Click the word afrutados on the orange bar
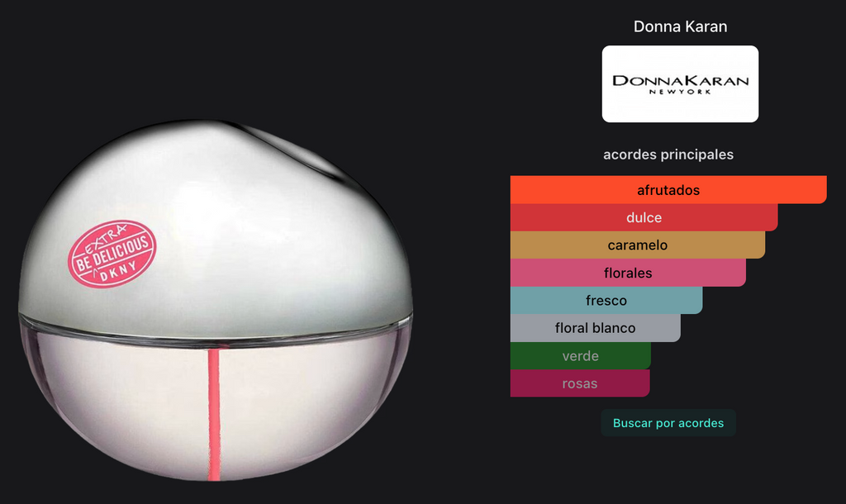 point(668,190)
